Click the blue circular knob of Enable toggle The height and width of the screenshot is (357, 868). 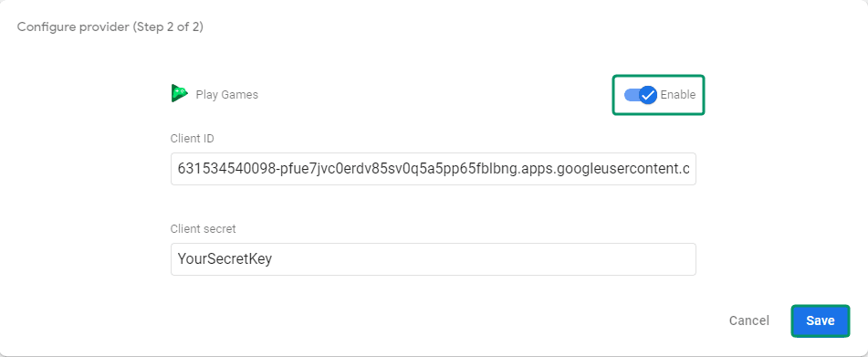point(648,95)
